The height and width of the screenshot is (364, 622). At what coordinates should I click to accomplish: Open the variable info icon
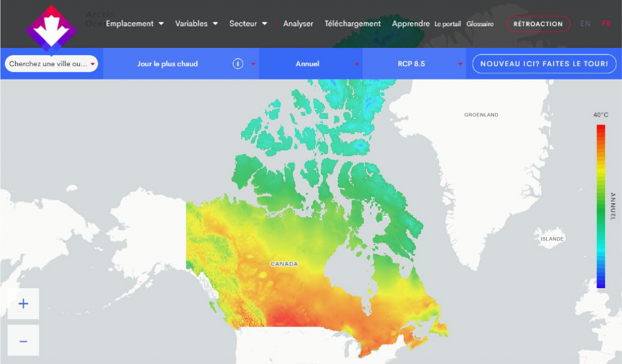click(x=238, y=64)
